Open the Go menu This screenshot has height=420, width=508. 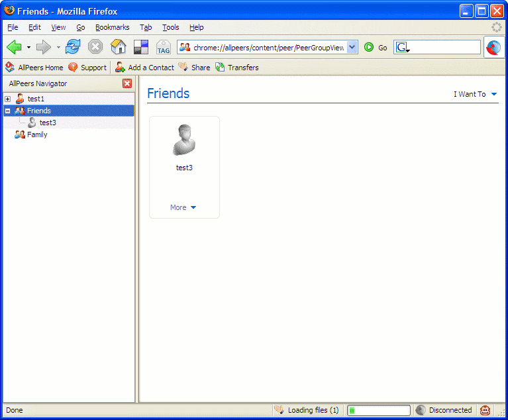pyautogui.click(x=81, y=27)
